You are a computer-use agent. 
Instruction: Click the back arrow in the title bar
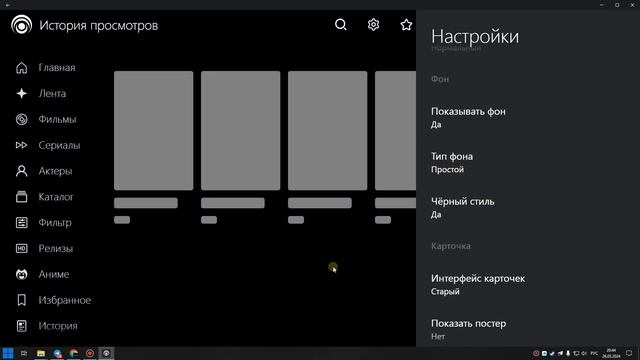[x=8, y=5]
